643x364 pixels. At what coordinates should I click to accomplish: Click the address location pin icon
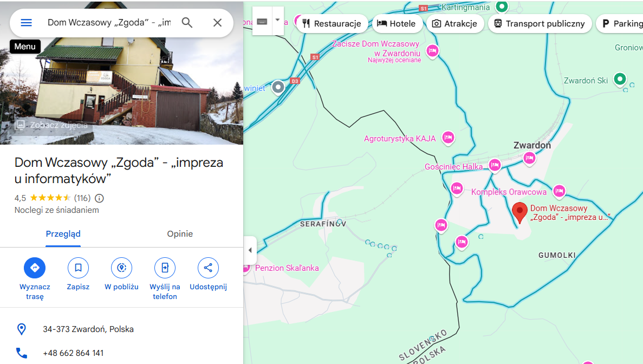click(x=21, y=329)
